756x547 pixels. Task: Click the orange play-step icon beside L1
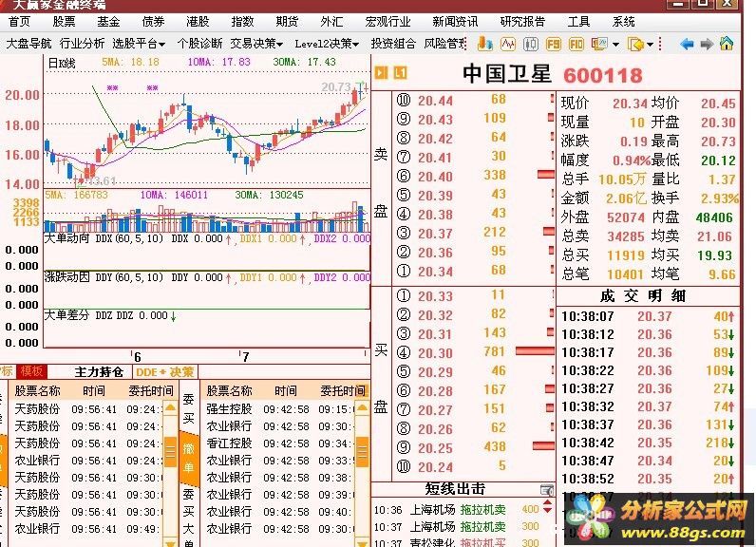coord(381,73)
